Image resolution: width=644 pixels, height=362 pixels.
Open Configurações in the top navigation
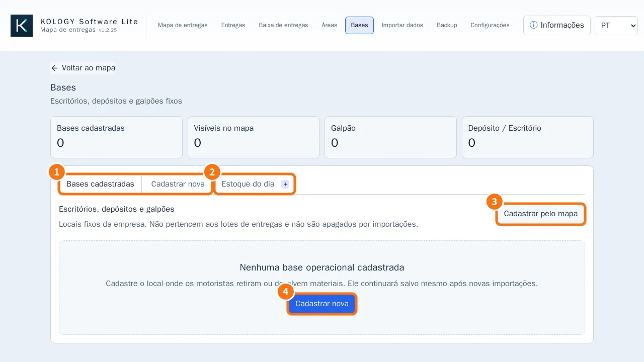coord(490,25)
